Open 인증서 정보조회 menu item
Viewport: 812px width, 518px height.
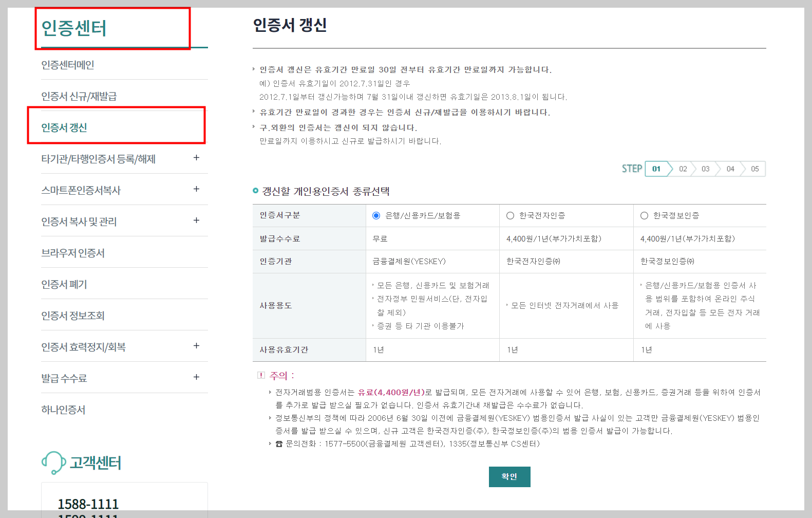(72, 316)
